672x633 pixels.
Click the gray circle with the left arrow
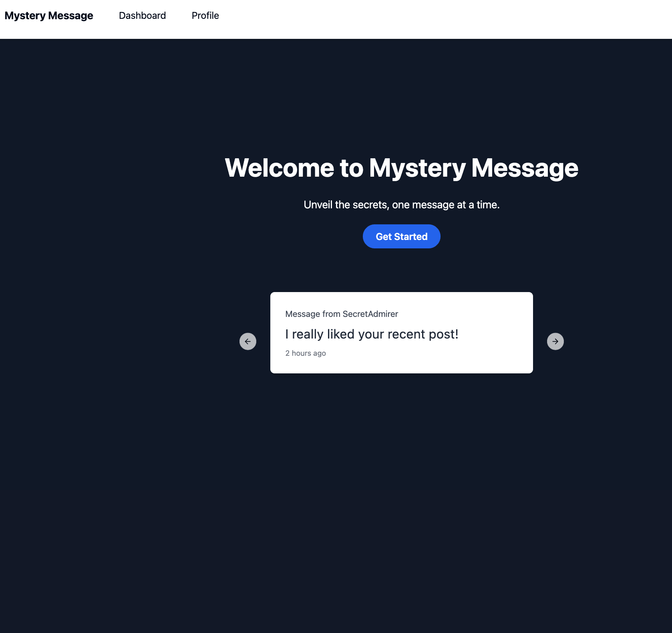[248, 341]
